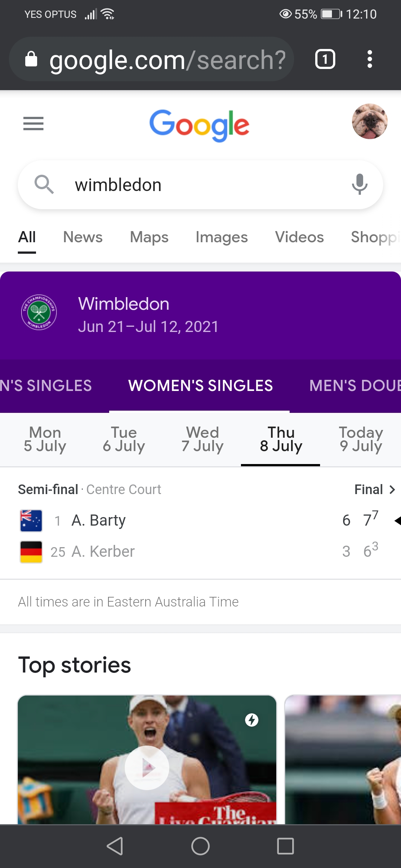Select the Wed 7 July date tab

pyautogui.click(x=202, y=439)
